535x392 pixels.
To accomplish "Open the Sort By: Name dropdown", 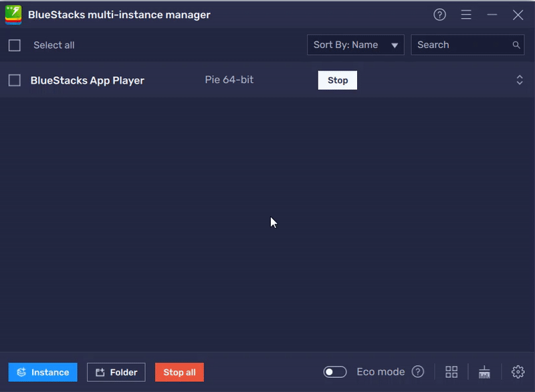I will tap(356, 45).
